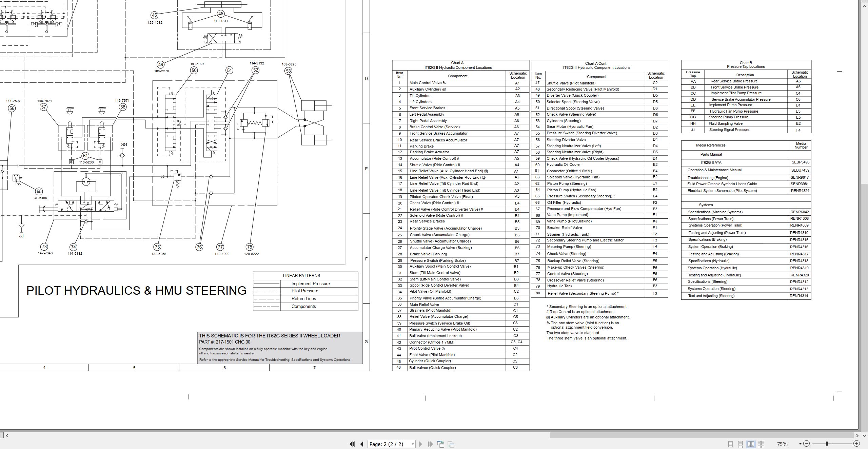Screen dimensions: 868x449
Task: Click 'Operation & Maintenance Manual' reference
Action: [714, 170]
